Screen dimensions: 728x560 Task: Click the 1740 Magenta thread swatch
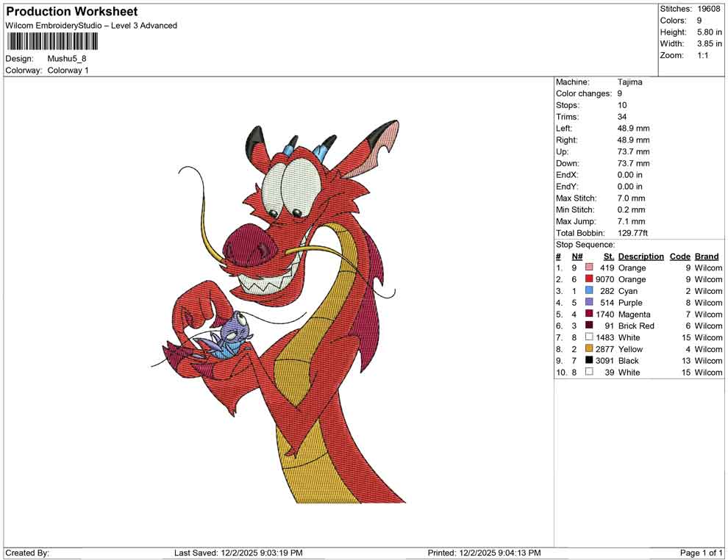[588, 314]
